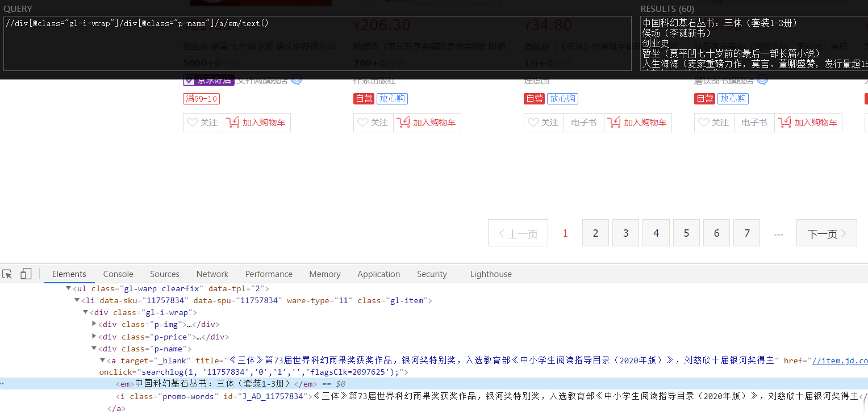This screenshot has height=415, width=868.
Task: Click result 候场（李诞新书） in RESULTS
Action: (677, 33)
